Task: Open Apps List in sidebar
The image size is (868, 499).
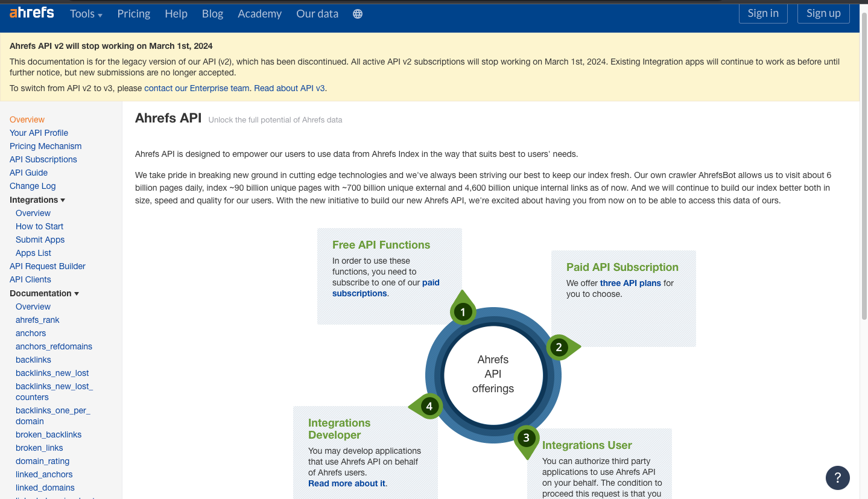Action: pos(33,253)
